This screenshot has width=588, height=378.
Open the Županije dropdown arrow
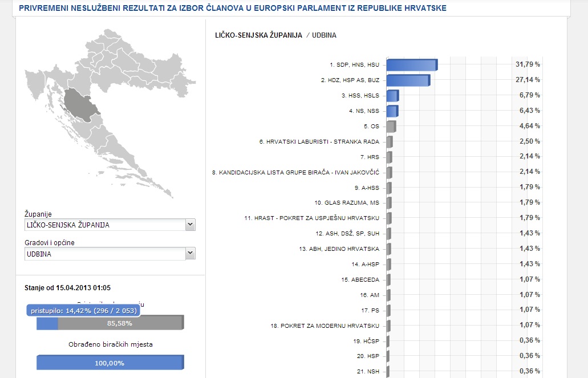coord(190,225)
